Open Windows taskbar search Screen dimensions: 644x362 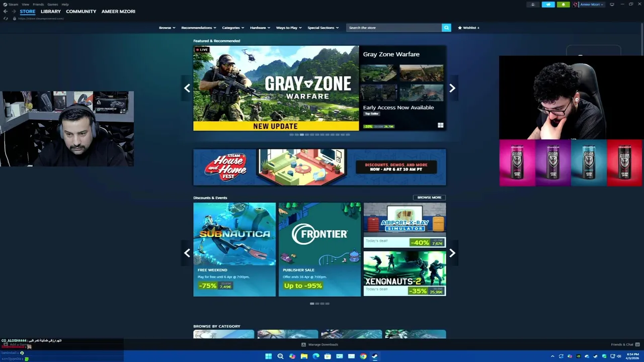(x=280, y=356)
